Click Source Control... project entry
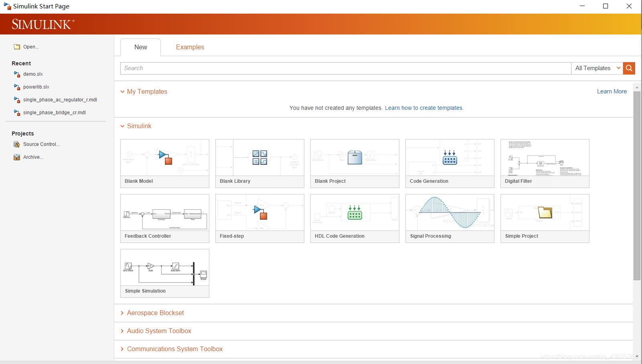Image resolution: width=642 pixels, height=364 pixels. click(41, 144)
